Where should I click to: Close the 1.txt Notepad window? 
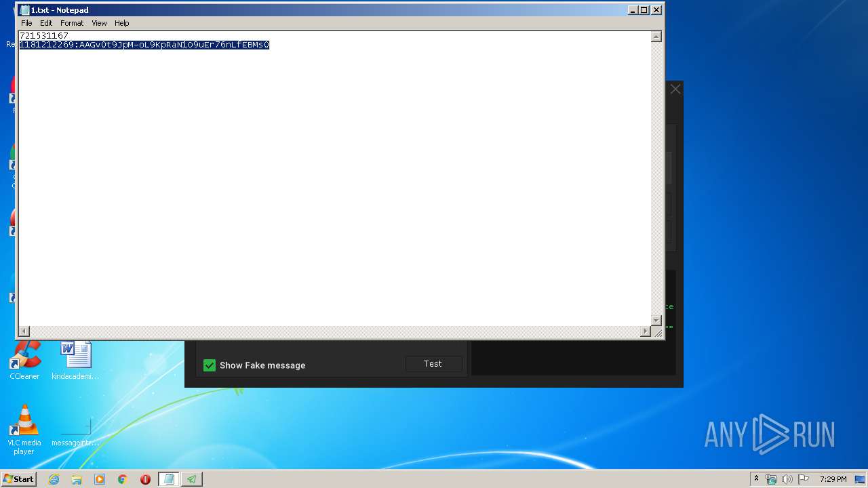(656, 10)
